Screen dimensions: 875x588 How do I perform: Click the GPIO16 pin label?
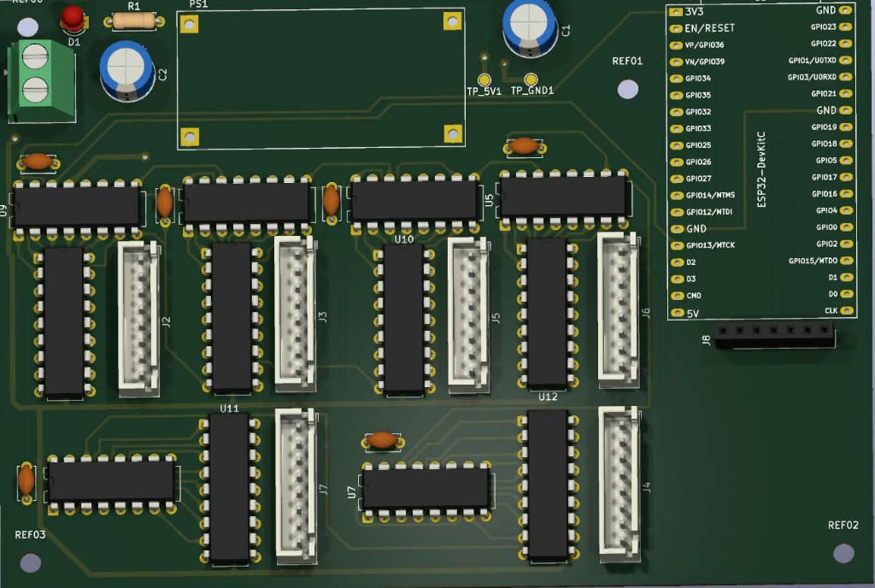[x=825, y=194]
